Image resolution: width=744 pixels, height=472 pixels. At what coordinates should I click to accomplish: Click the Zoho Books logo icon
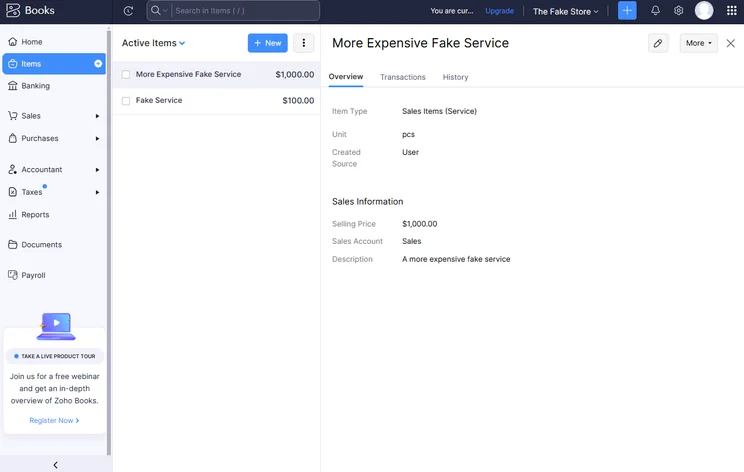click(x=13, y=10)
